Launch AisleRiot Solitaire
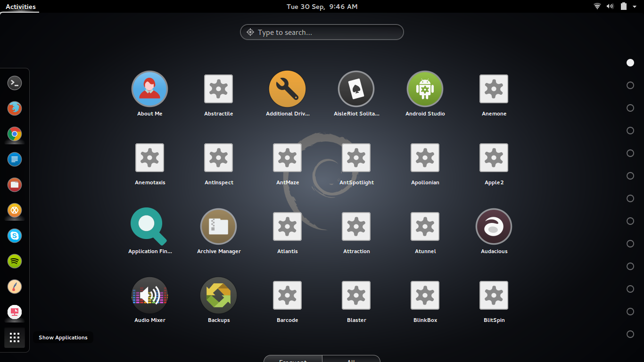Image resolution: width=644 pixels, height=362 pixels. coord(356,89)
